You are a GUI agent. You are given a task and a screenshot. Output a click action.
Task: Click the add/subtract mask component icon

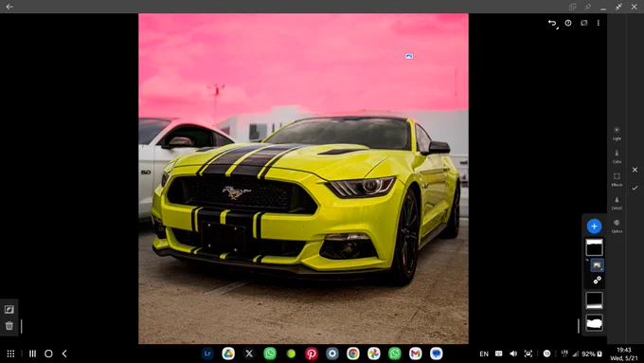[598, 280]
